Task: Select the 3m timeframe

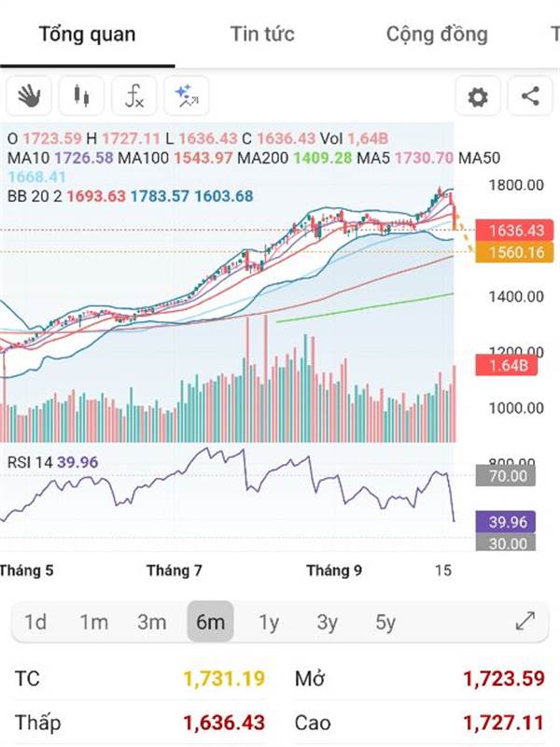Action: point(151,622)
